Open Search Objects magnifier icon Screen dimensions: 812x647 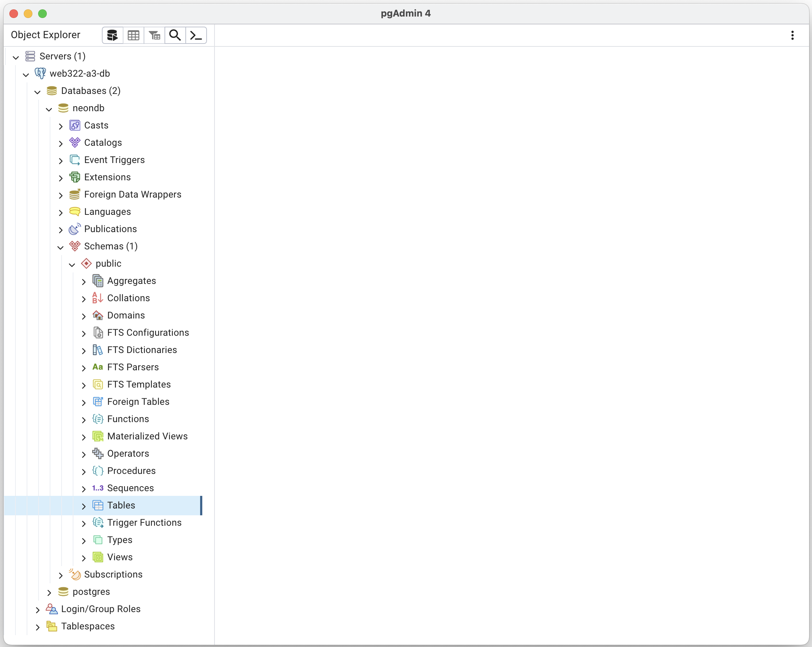tap(175, 35)
